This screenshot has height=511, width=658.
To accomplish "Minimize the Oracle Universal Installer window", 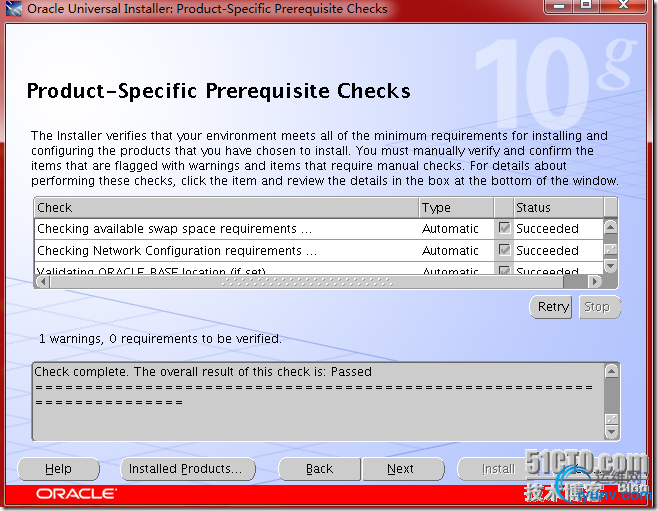I will click(559, 6).
